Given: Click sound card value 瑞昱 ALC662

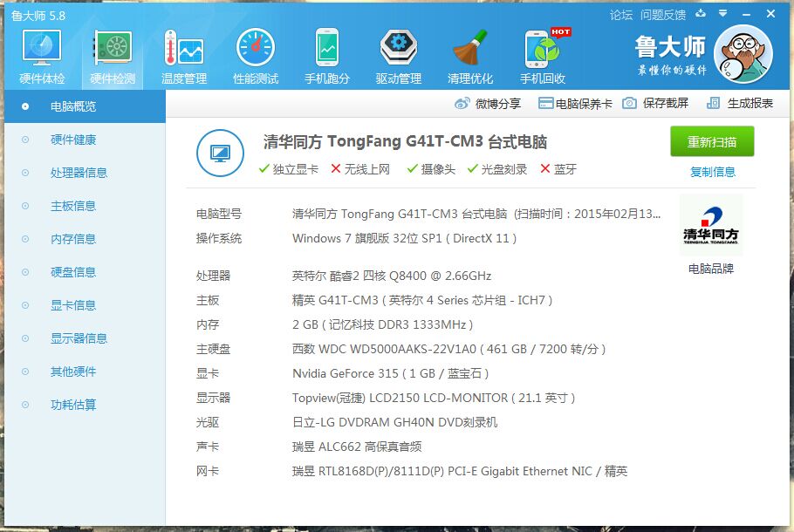Looking at the screenshot, I should coord(357,447).
